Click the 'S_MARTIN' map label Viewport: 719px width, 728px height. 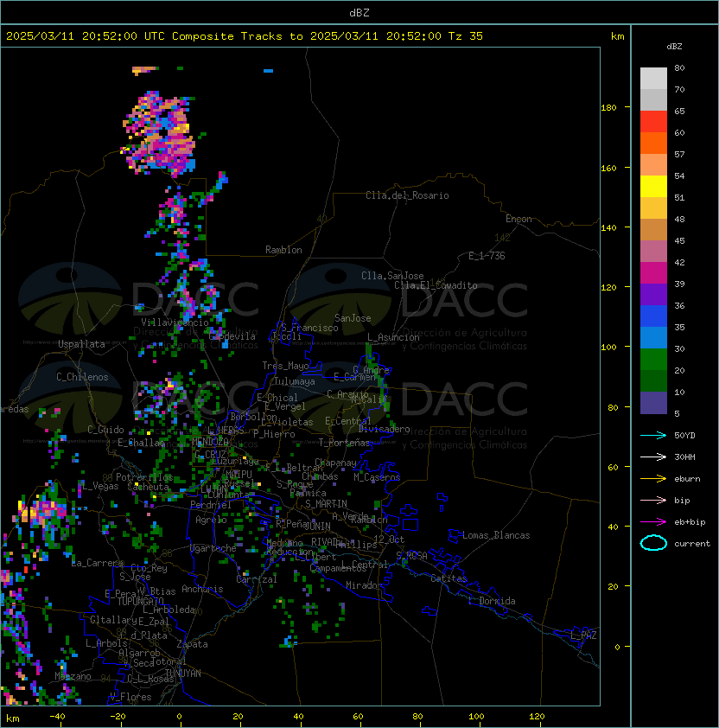[x=327, y=504]
